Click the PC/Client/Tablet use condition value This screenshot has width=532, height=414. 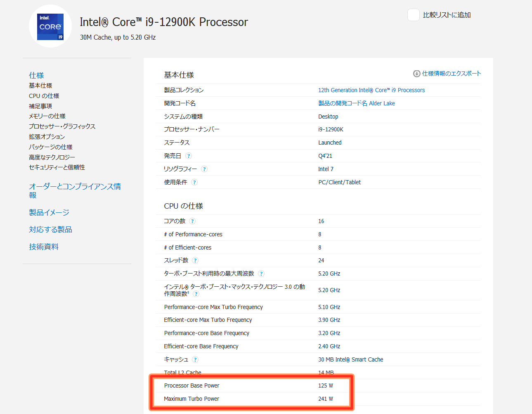point(339,182)
